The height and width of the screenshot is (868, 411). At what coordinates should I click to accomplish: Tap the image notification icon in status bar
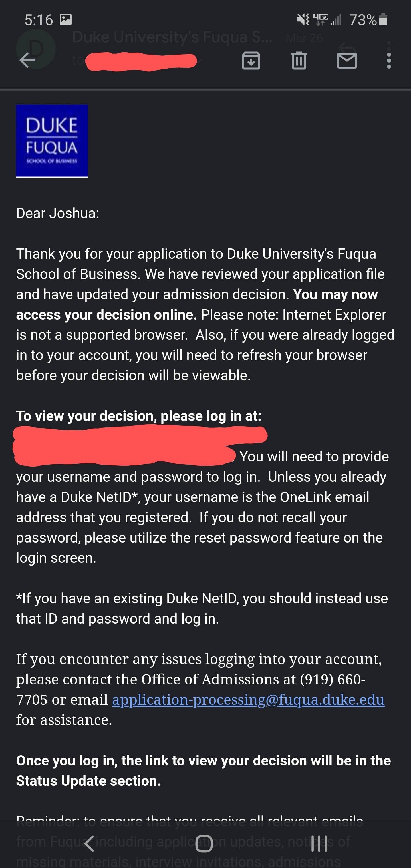[x=66, y=19]
